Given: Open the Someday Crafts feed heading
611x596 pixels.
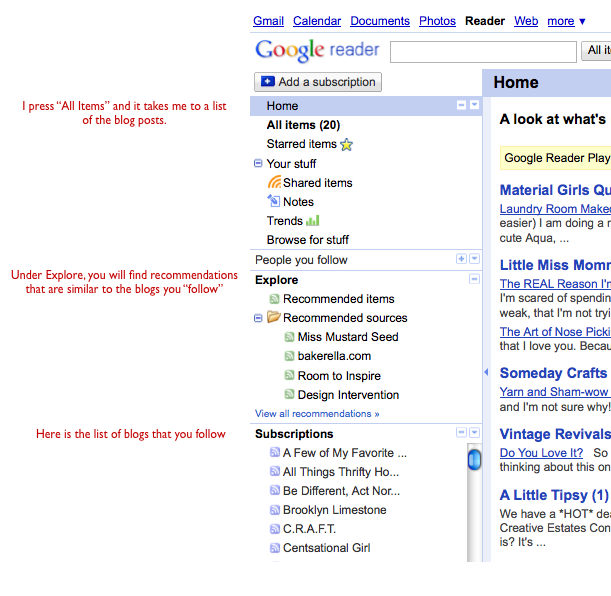Looking at the screenshot, I should pyautogui.click(x=553, y=373).
